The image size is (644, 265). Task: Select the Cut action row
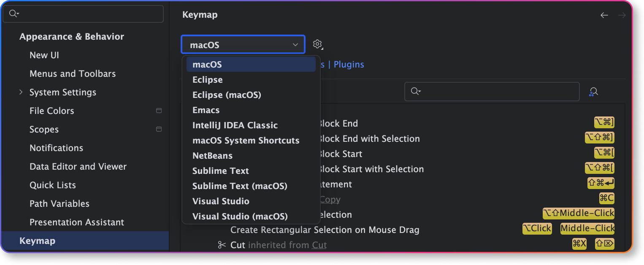(x=403, y=245)
